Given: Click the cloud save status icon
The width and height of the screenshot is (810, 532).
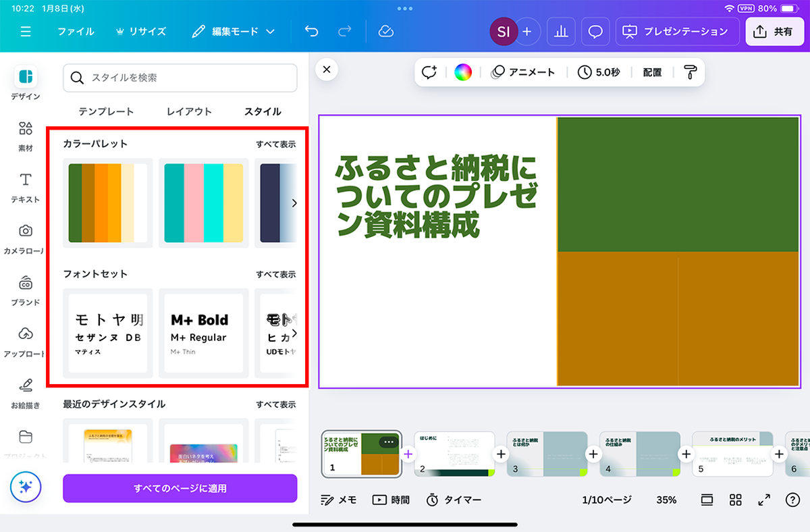Looking at the screenshot, I should (x=386, y=32).
